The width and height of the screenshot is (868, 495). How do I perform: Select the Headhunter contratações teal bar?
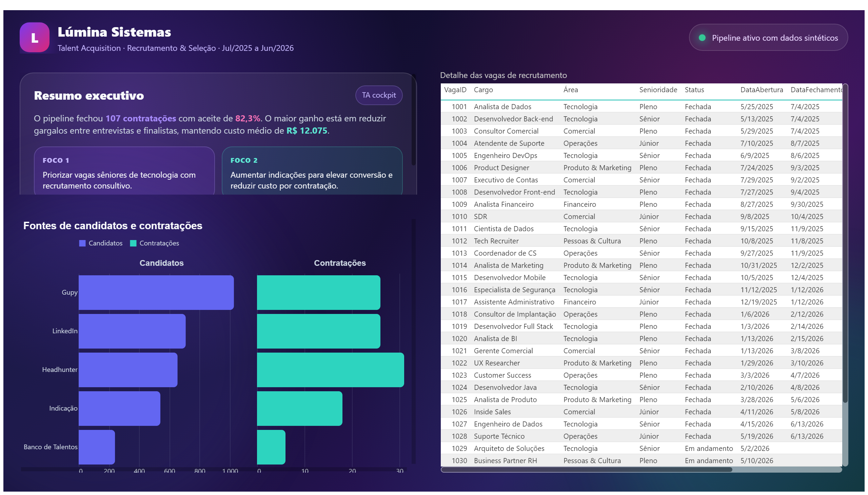tap(330, 370)
